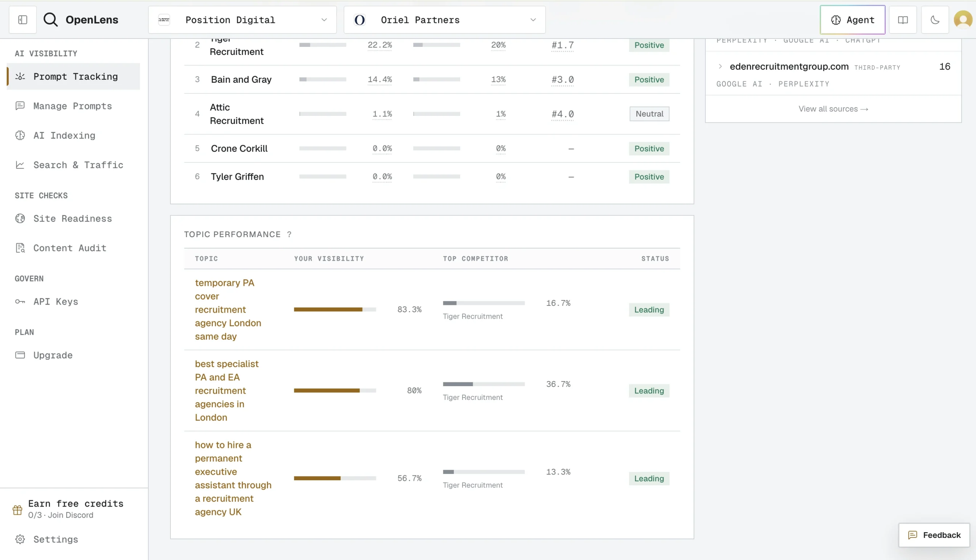Image resolution: width=976 pixels, height=560 pixels.
Task: Click Crone Corkill competitor name
Action: pos(239,148)
